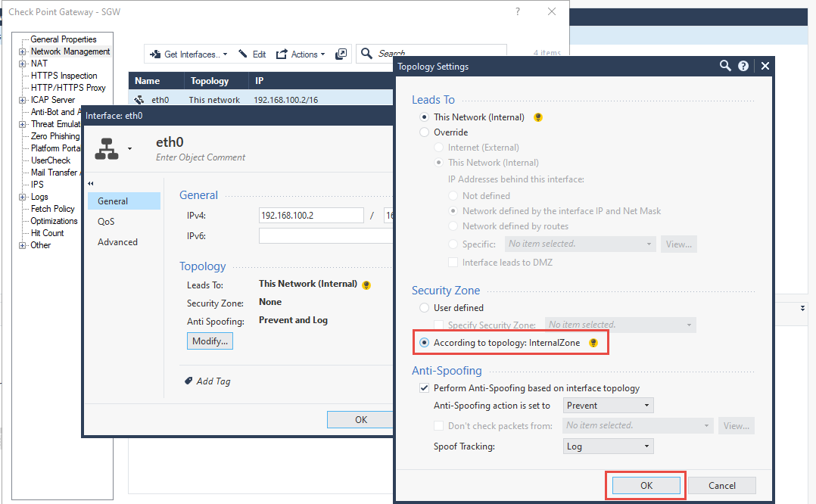
Task: Expand the Network Management tree node
Action: (22, 51)
